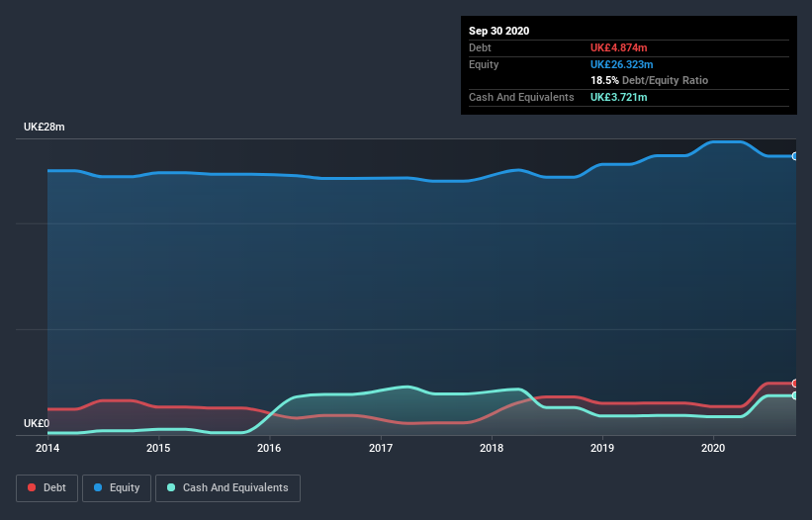Toggle Cash And Equivalents legend series

227,488
